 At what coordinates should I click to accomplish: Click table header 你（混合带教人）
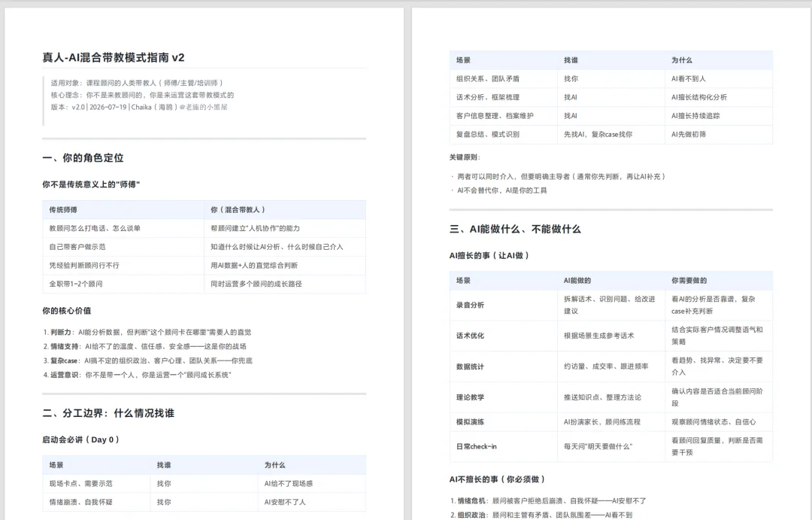pos(238,210)
